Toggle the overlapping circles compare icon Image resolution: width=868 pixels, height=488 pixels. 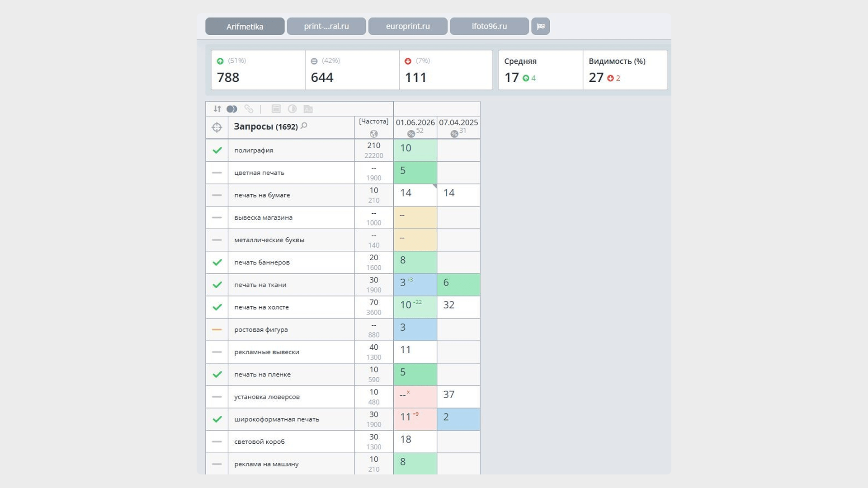tap(232, 109)
